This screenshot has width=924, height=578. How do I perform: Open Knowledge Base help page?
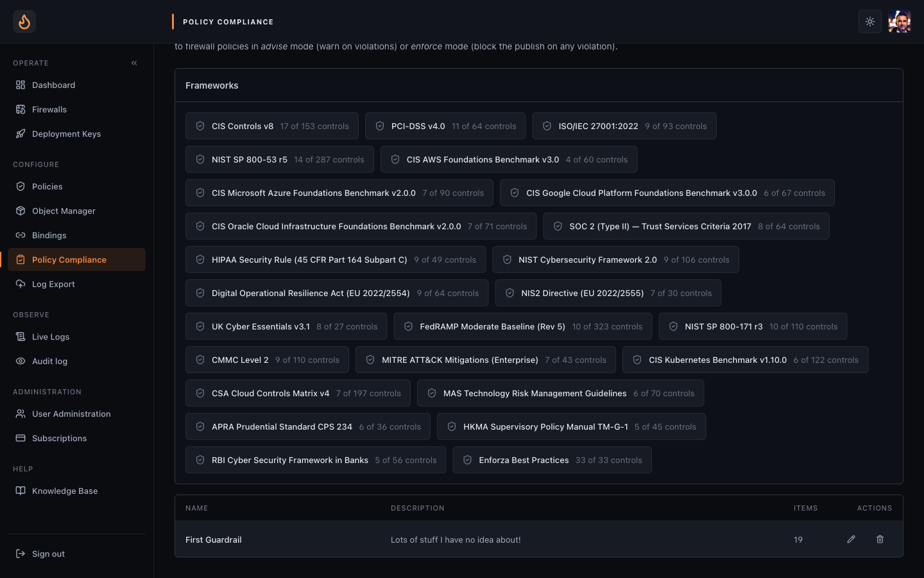coord(77,491)
